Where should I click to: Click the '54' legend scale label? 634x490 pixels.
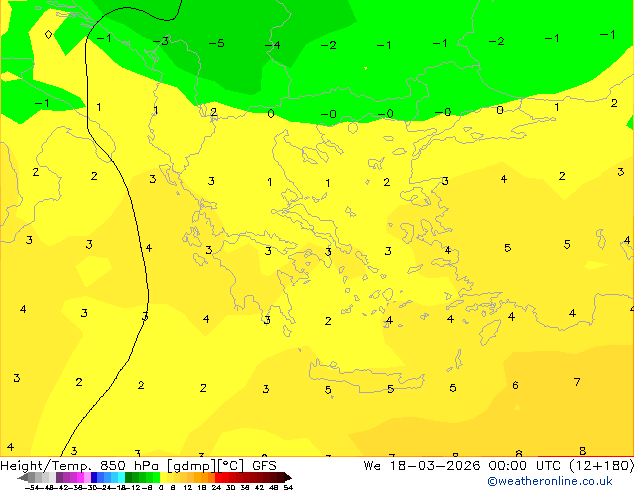(288, 487)
